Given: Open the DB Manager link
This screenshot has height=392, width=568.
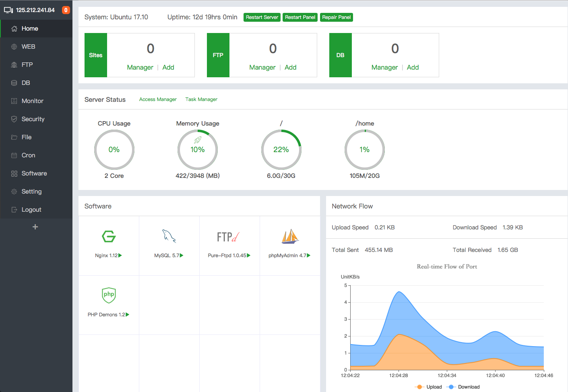Looking at the screenshot, I should (385, 67).
